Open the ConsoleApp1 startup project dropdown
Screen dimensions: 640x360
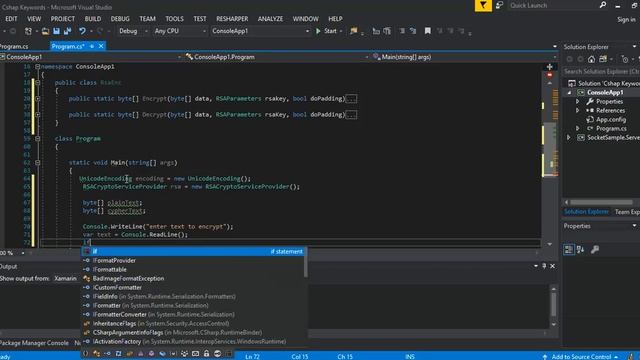[260, 31]
